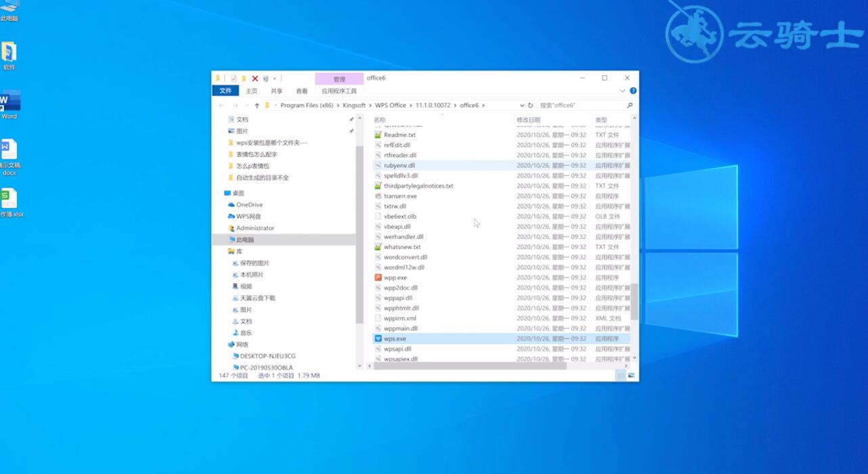
Task: Click Program Files (x86) in address path
Action: click(x=307, y=106)
